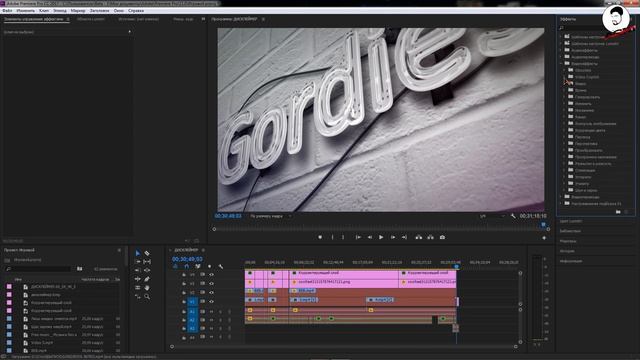This screenshot has width=640, height=360.
Task: Open the Клип menu
Action: pyautogui.click(x=44, y=11)
